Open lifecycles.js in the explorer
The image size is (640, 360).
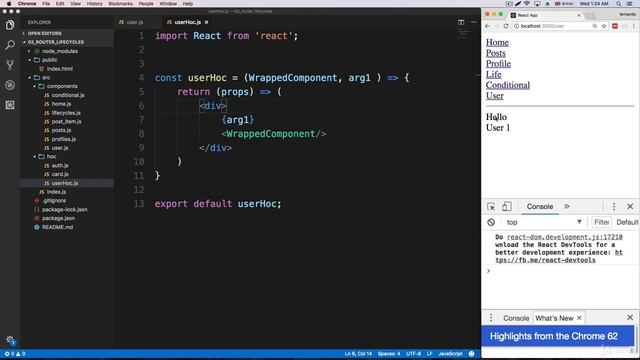pyautogui.click(x=66, y=113)
